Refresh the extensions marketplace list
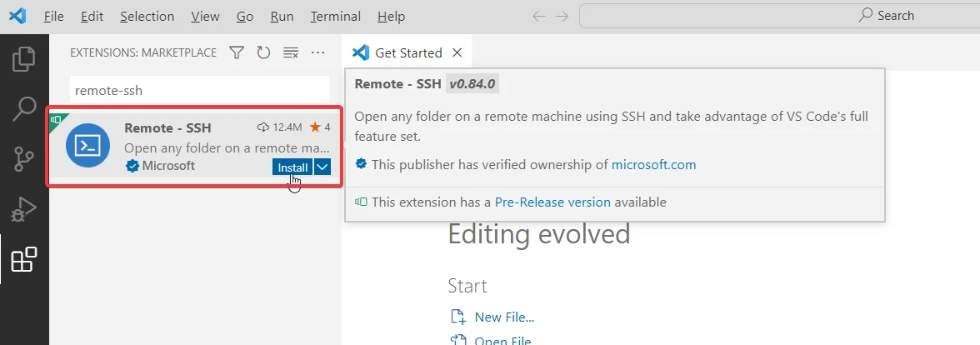This screenshot has width=980, height=345. pyautogui.click(x=263, y=53)
